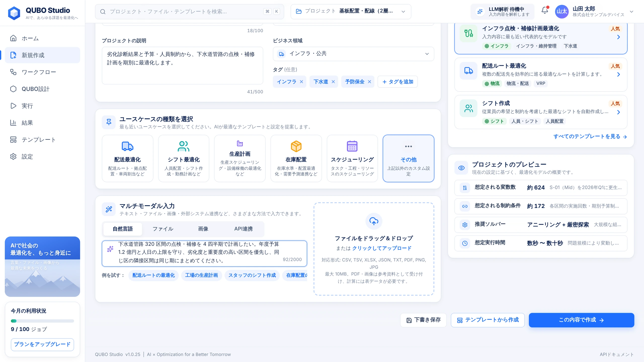Image resolution: width=644 pixels, height=362 pixels.
Task: Select the 在庫配置 use case card
Action: pyautogui.click(x=296, y=158)
